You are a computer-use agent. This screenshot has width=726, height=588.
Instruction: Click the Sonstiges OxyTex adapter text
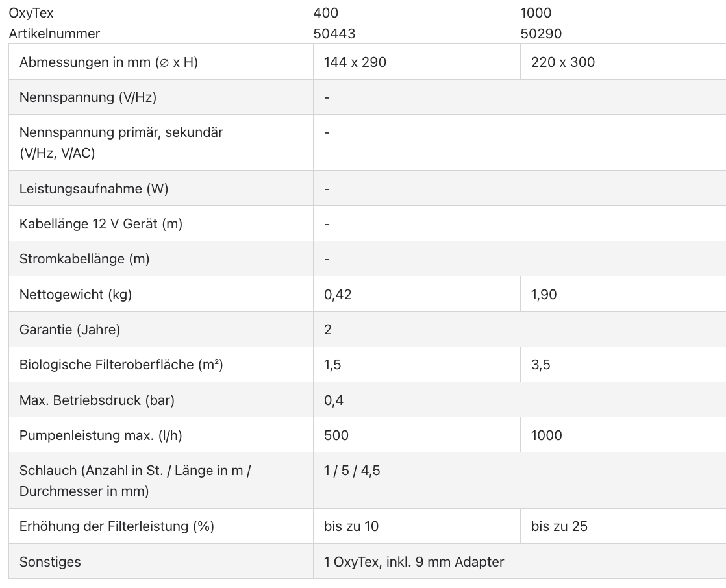pyautogui.click(x=414, y=561)
